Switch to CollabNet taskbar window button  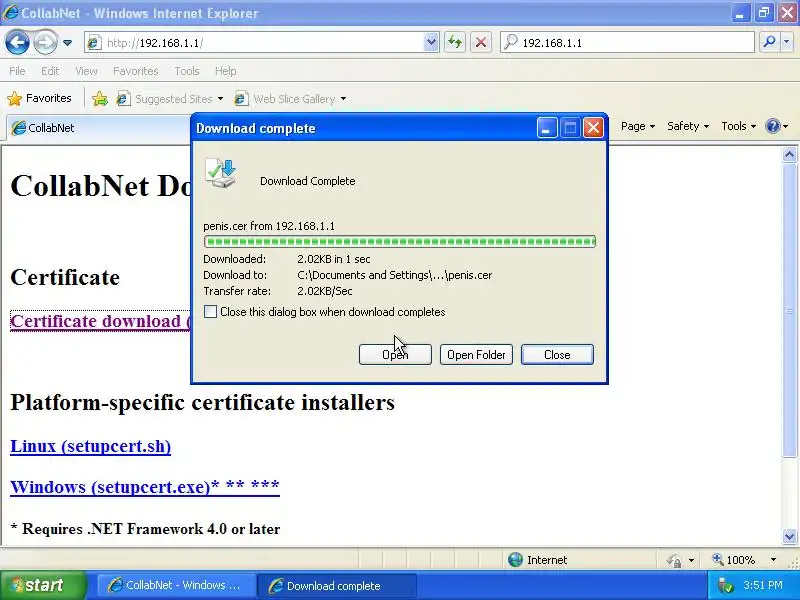(175, 585)
